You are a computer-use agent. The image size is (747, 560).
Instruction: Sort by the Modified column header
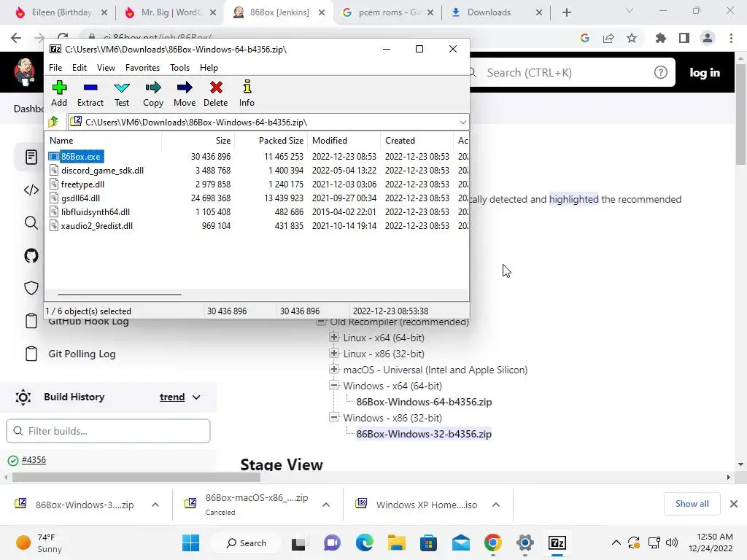(344, 141)
